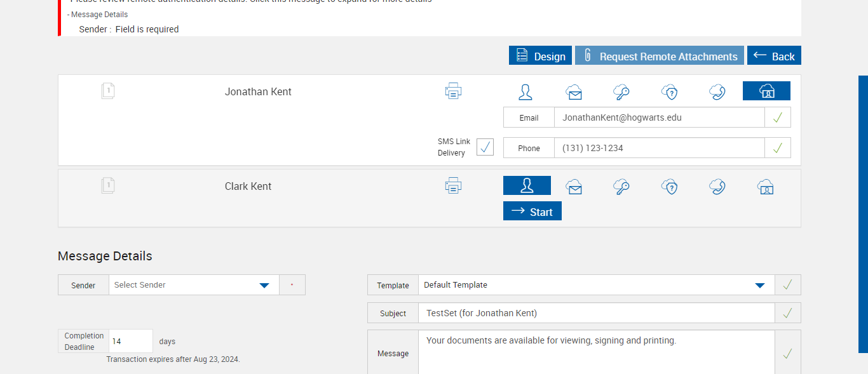Select cloud ID photo option for Clark Kent

766,187
